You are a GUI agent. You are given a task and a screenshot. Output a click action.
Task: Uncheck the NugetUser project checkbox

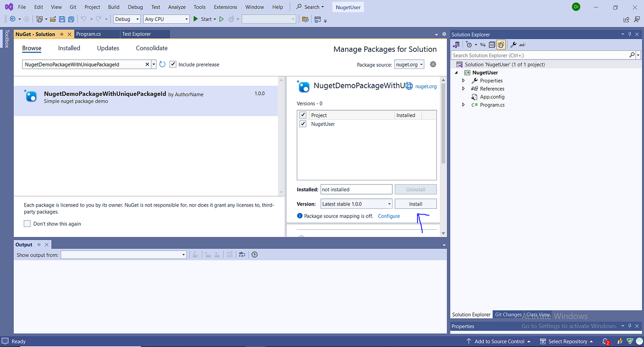coord(303,124)
